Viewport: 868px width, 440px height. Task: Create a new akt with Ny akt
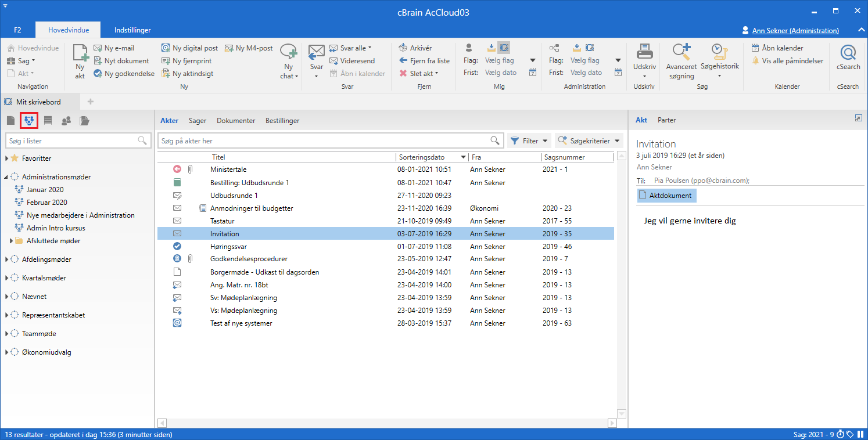(x=80, y=61)
